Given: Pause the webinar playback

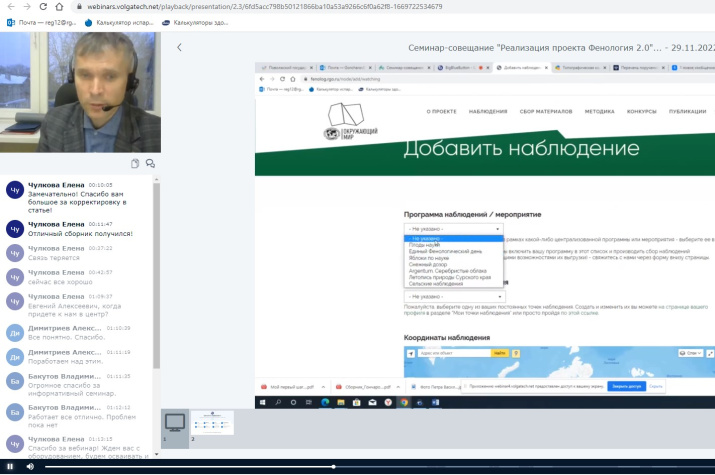Looking at the screenshot, I should coord(8,467).
